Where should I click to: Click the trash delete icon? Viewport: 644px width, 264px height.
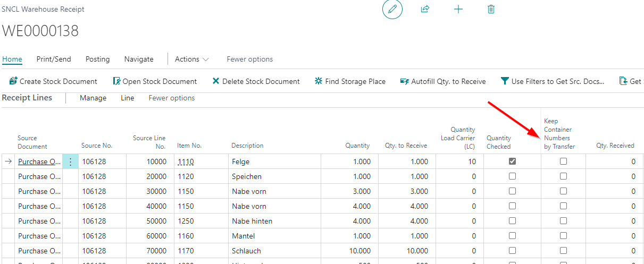pos(491,10)
